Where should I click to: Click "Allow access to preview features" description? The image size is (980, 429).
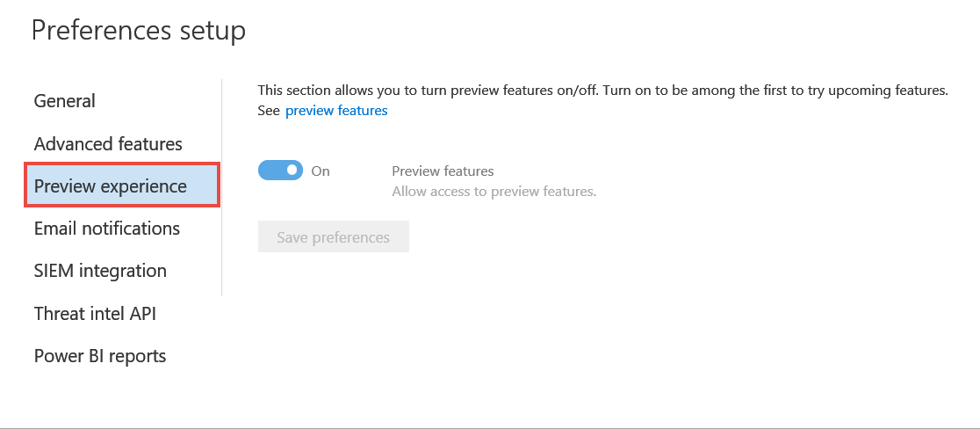494,191
